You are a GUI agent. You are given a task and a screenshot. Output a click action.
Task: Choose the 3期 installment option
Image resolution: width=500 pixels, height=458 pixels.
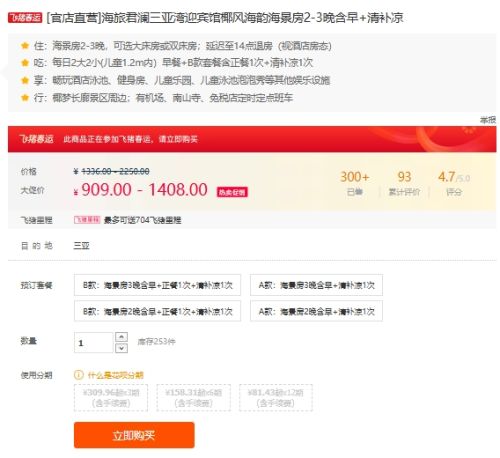point(111,398)
